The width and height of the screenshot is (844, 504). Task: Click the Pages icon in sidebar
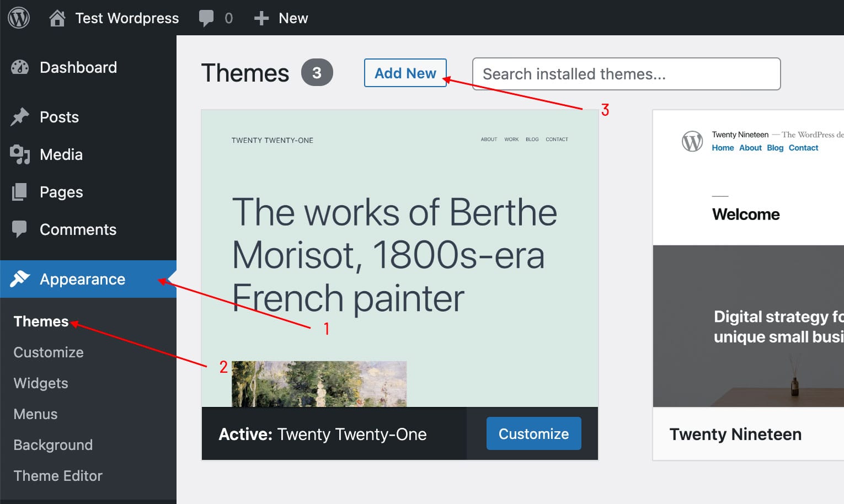tap(20, 192)
